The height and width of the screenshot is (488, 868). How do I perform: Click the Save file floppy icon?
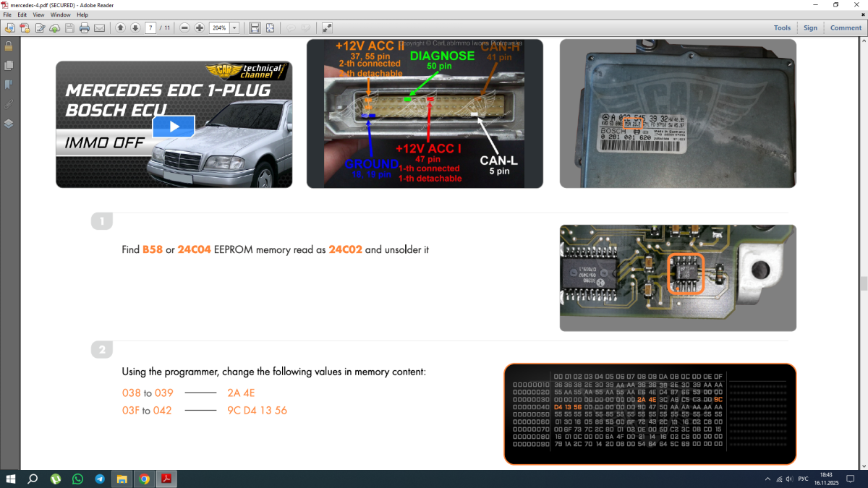(69, 28)
